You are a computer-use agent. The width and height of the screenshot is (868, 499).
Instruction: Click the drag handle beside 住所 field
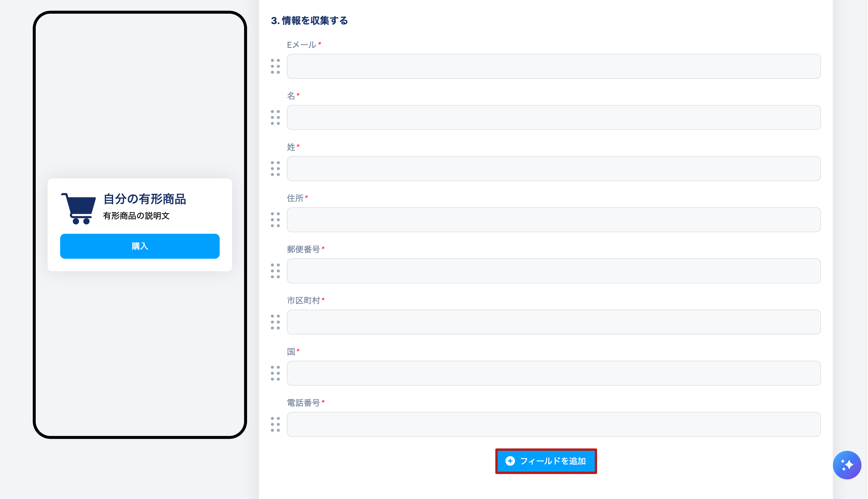(x=275, y=220)
